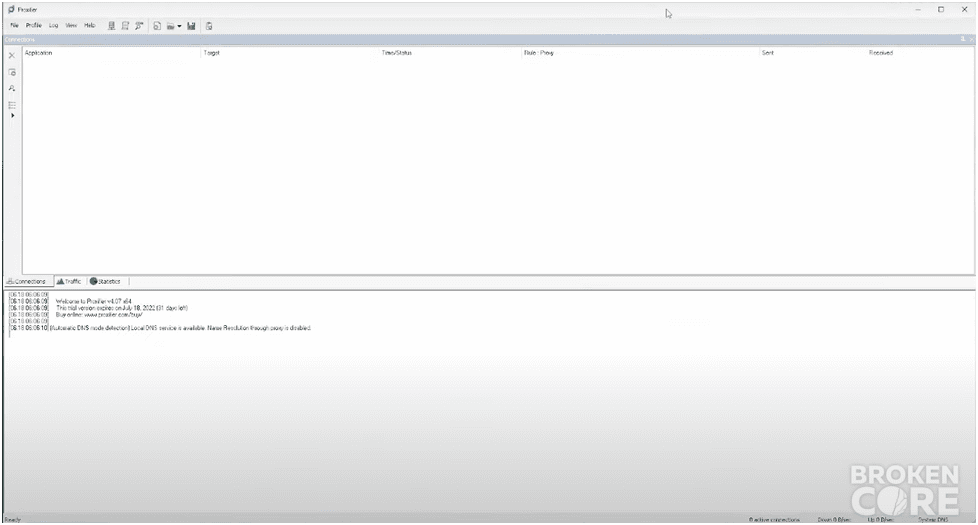Click the 'Buy online' URL log line
Viewport: 978px width, 525px height.
click(x=99, y=315)
